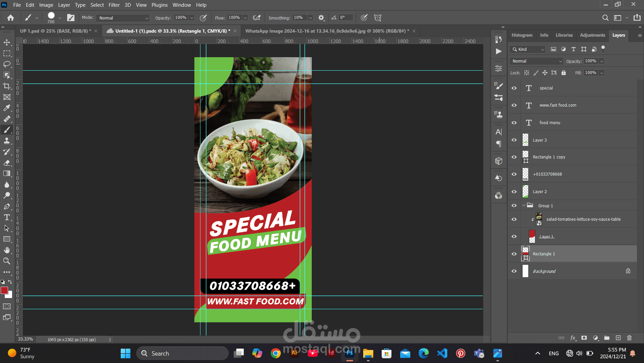Image resolution: width=644 pixels, height=363 pixels.
Task: Select the Eraser tool
Action: (x=7, y=163)
